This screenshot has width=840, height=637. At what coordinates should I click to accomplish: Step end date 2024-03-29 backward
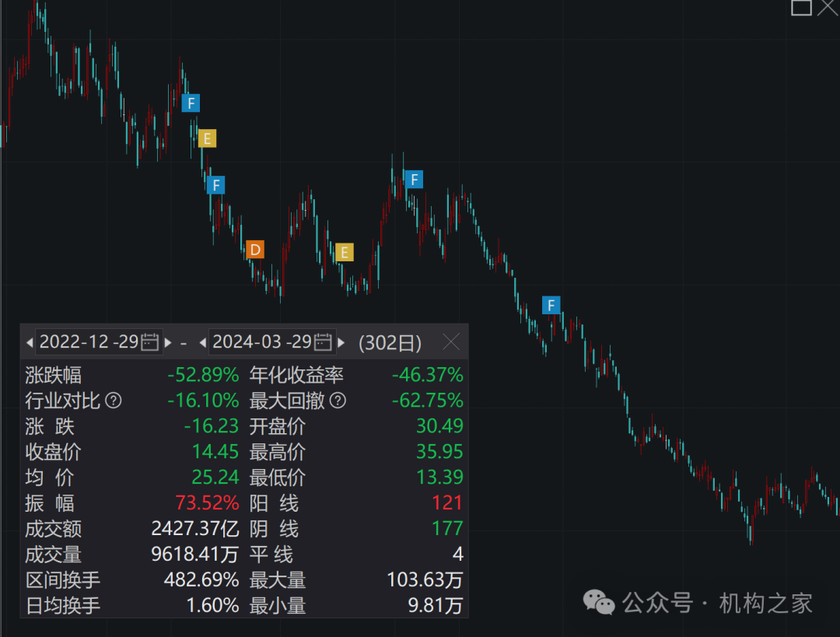coord(202,342)
